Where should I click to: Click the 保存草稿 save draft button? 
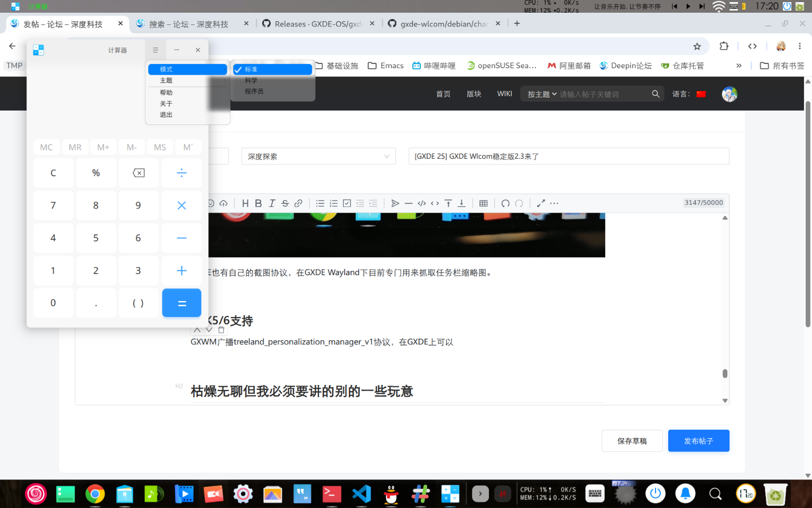coord(632,441)
